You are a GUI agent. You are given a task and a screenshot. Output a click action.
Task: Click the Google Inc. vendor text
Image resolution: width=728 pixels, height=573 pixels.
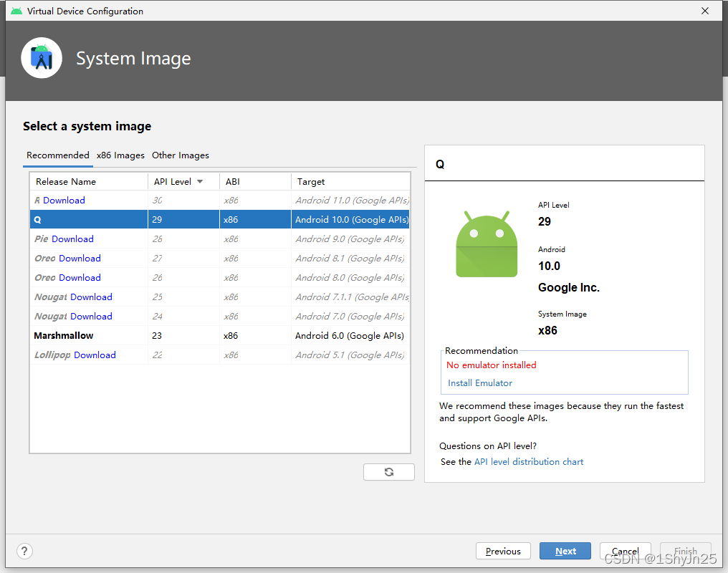point(569,288)
